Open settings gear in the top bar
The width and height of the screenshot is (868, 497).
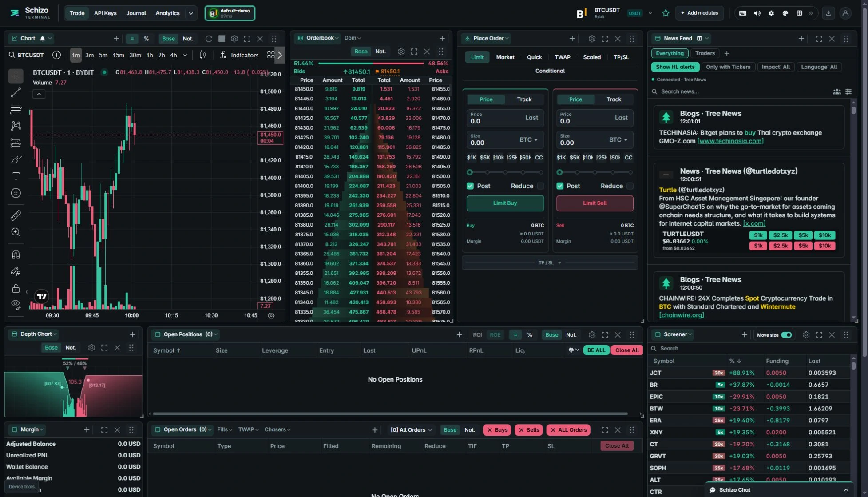(x=771, y=13)
